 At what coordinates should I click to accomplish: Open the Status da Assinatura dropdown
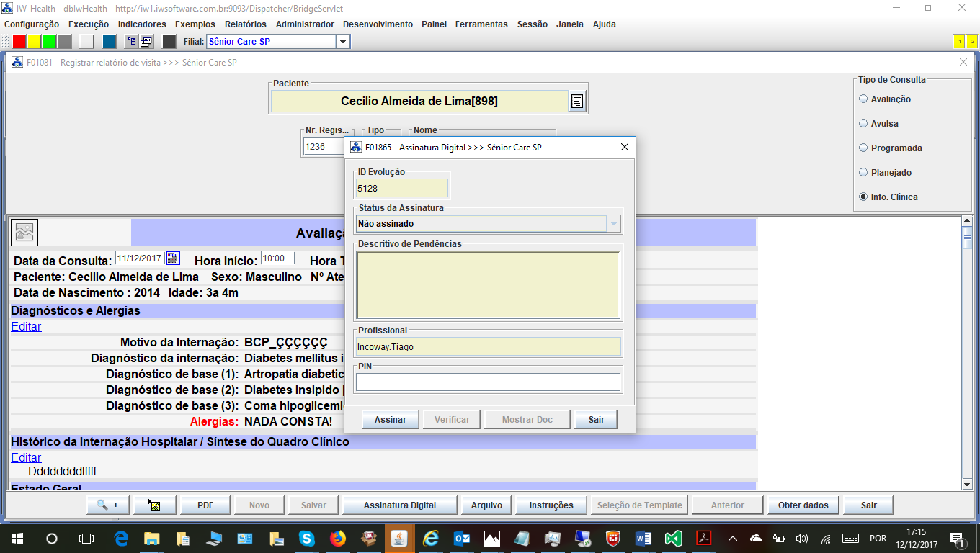tap(613, 224)
